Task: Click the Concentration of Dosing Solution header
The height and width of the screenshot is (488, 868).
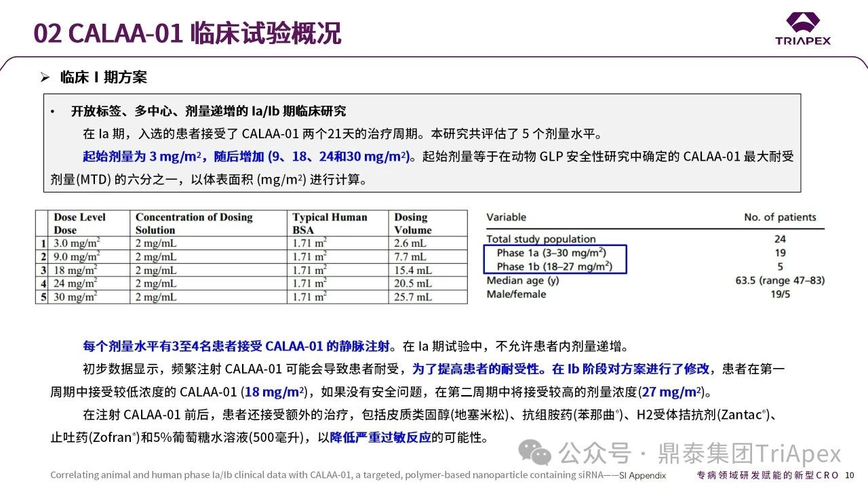Action: (194, 224)
